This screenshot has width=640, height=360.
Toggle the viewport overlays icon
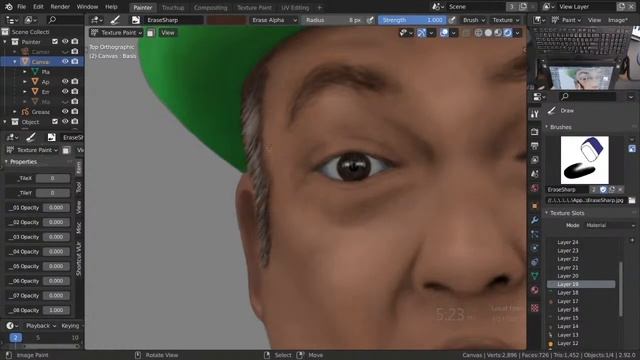click(x=444, y=33)
